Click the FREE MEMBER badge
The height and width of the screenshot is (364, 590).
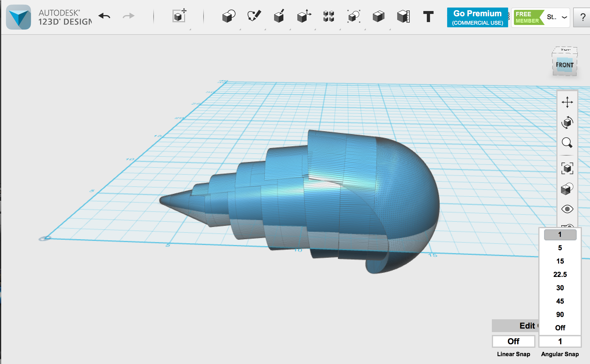(x=528, y=17)
